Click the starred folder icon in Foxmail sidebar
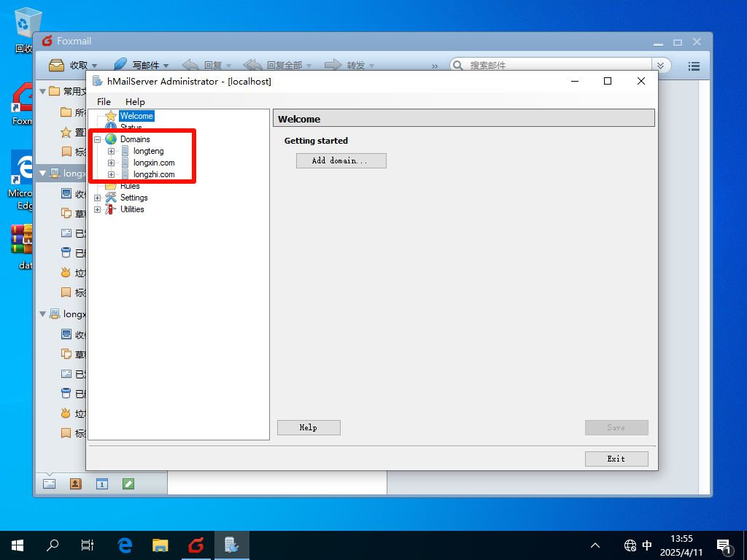Viewport: 747px width, 560px height. 66,132
